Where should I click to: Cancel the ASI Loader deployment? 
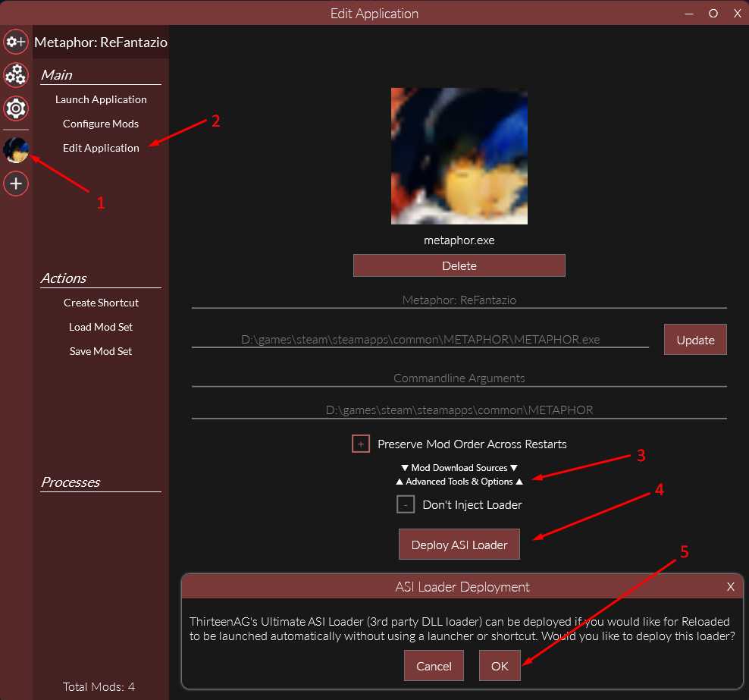[x=434, y=666]
